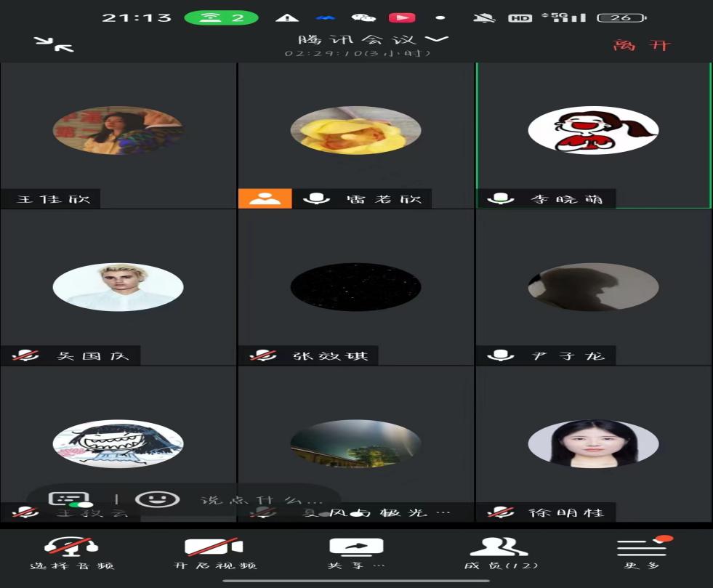Click the meeting duration timer 02:29:10
The height and width of the screenshot is (588, 713).
pyautogui.click(x=357, y=54)
